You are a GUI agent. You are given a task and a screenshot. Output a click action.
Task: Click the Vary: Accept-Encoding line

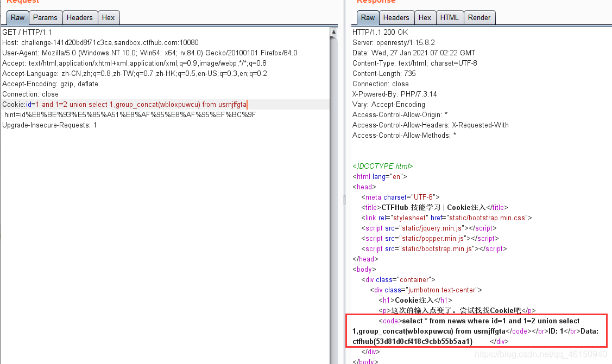389,105
